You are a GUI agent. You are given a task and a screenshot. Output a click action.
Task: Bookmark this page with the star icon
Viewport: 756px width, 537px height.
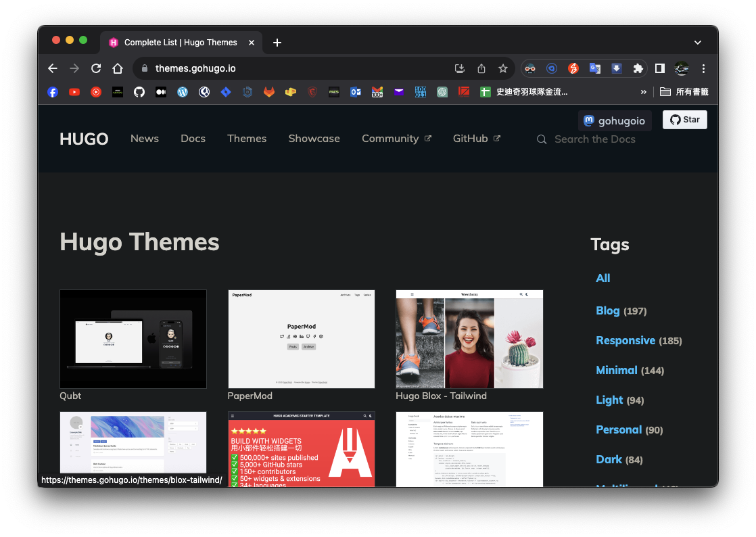point(503,68)
